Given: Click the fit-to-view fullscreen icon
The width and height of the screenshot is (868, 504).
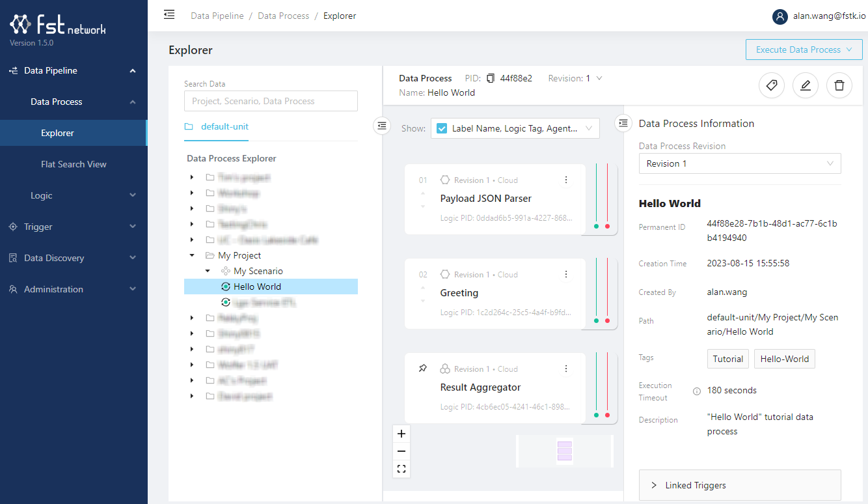Looking at the screenshot, I should coord(401,469).
